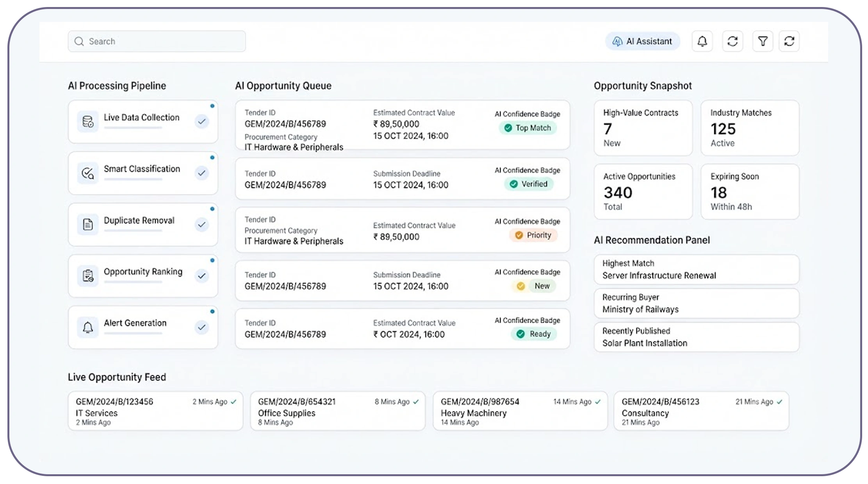
Task: Click the Smart Classification icon
Action: [x=88, y=173]
